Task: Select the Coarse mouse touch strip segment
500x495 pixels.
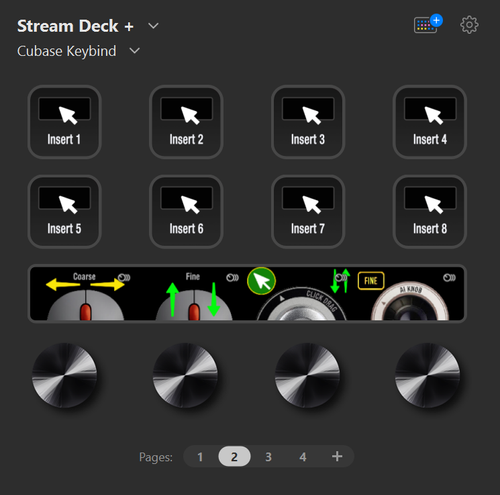Action: (x=85, y=294)
